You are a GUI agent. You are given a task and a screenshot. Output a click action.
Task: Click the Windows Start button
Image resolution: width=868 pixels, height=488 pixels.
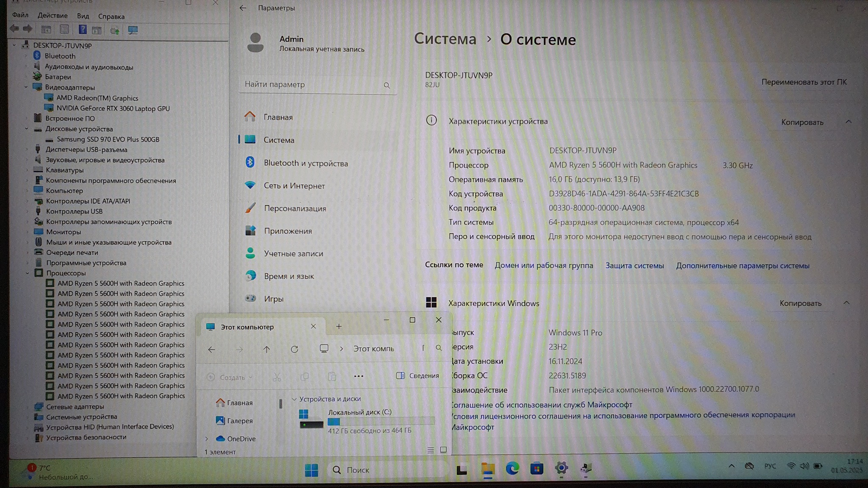coord(312,470)
